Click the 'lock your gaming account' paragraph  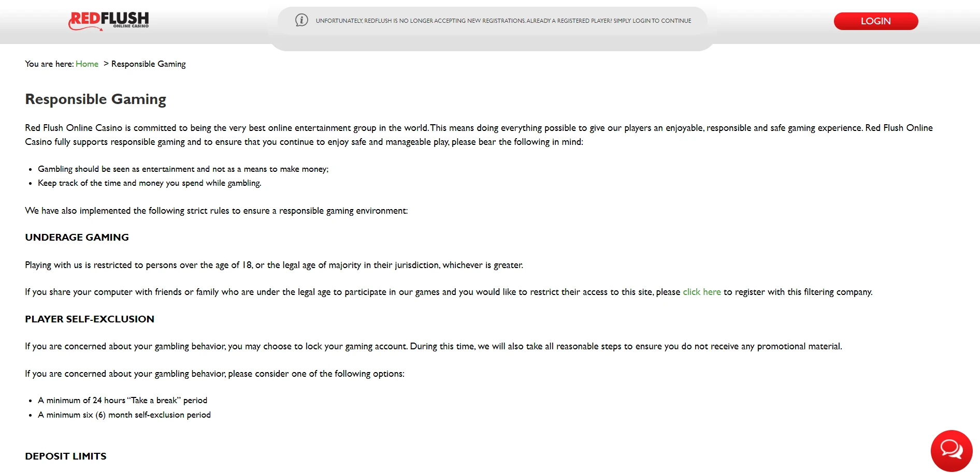point(434,346)
